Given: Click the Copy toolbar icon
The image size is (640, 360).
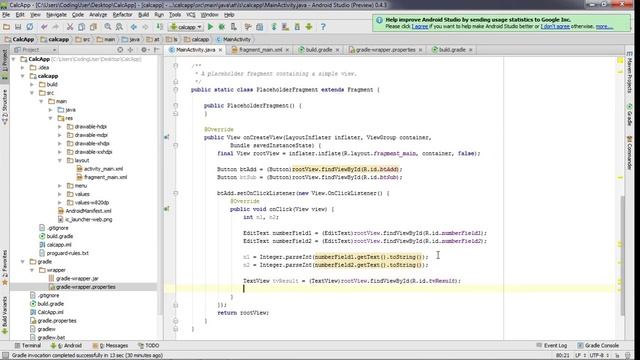Looking at the screenshot, I should point(81,27).
